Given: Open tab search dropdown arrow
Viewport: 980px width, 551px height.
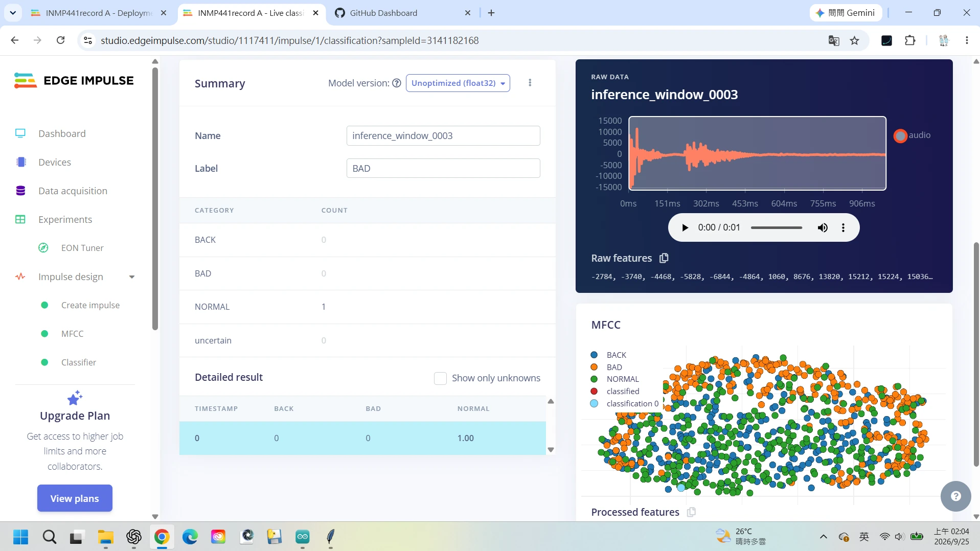Looking at the screenshot, I should point(13,13).
